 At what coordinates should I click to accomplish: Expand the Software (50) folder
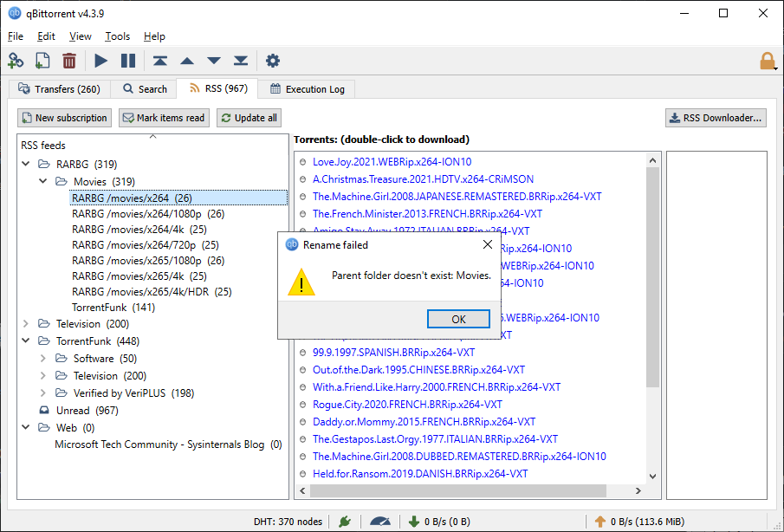pos(43,359)
